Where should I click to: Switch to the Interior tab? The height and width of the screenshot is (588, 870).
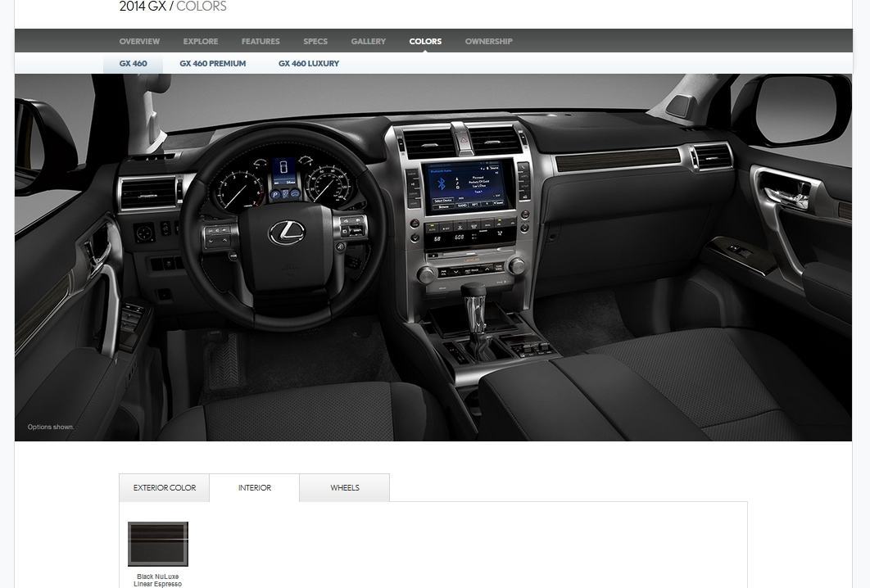pos(255,487)
